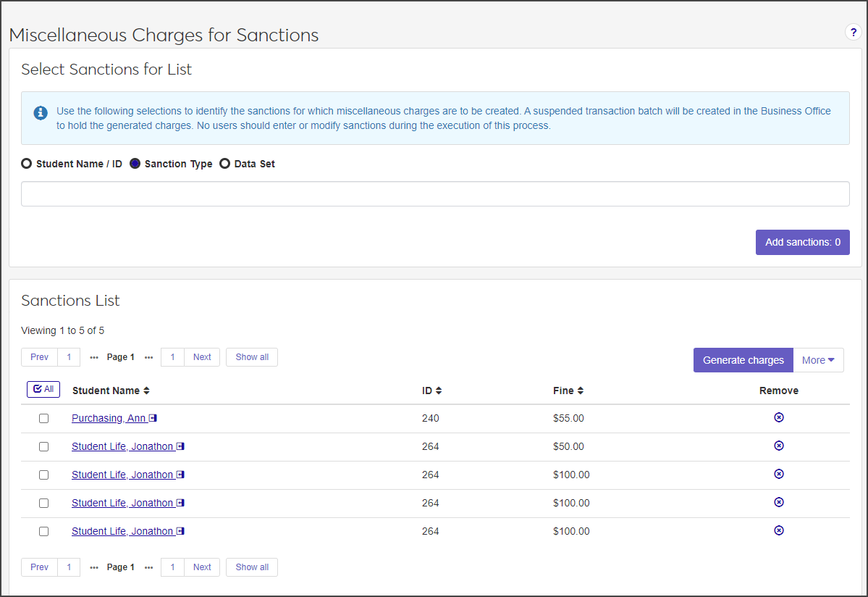Open the card icon beside Purchasing, Ann
The width and height of the screenshot is (868, 597).
point(153,418)
